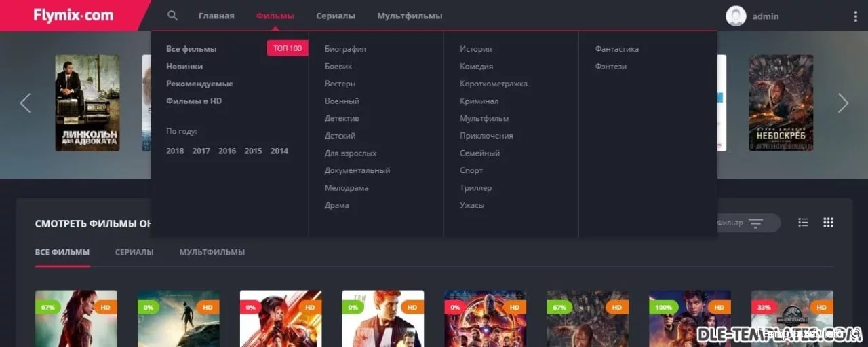Open the Небоскреб movie poster

tap(781, 103)
